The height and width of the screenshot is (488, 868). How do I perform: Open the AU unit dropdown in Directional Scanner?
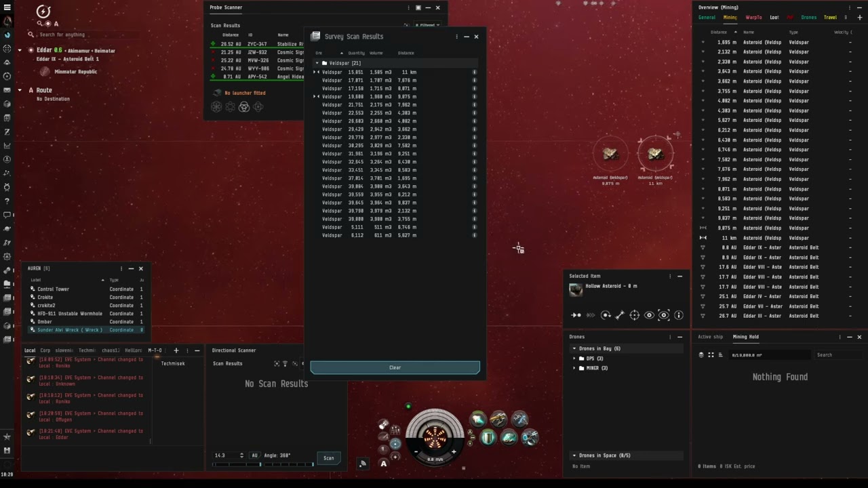point(255,455)
